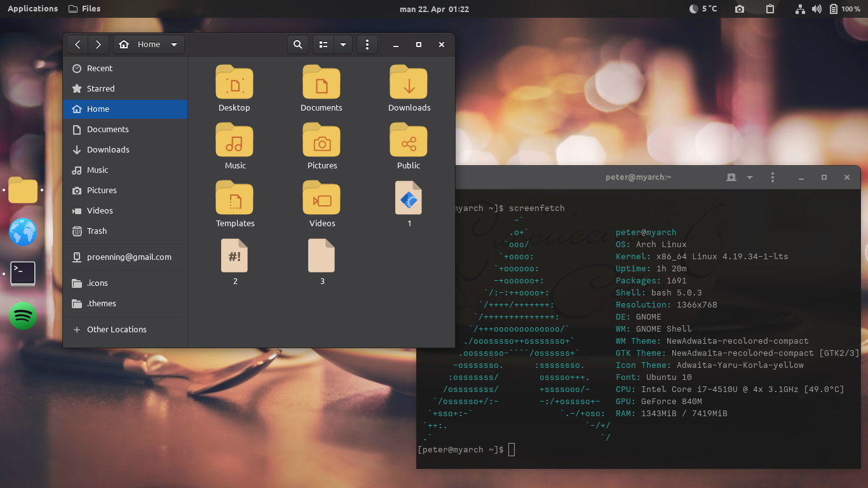This screenshot has height=488, width=868.
Task: Click the terminal prompt cursor
Action: point(512,449)
